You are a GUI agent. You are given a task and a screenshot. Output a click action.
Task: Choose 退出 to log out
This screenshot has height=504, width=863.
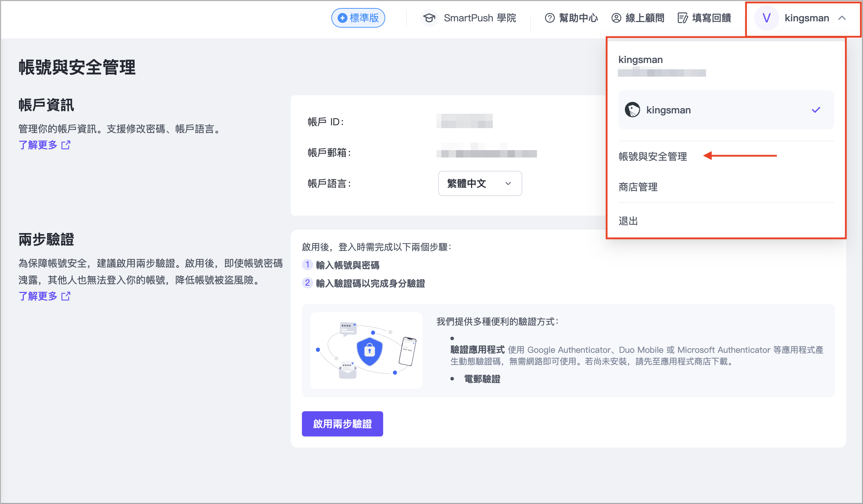(628, 221)
